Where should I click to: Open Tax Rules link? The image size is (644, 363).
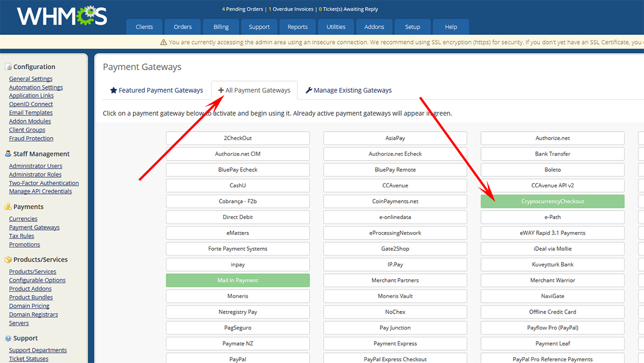(x=21, y=236)
